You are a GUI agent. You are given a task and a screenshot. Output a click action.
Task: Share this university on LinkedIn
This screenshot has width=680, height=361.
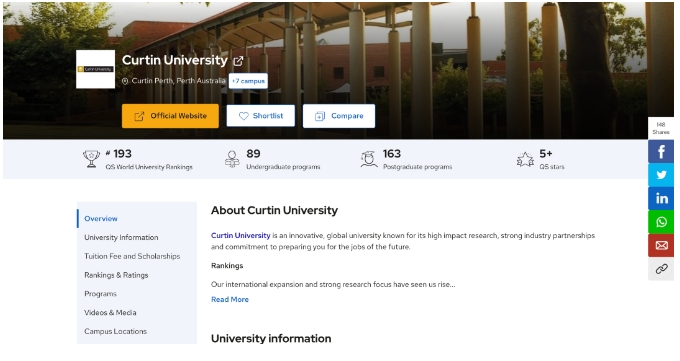point(661,198)
